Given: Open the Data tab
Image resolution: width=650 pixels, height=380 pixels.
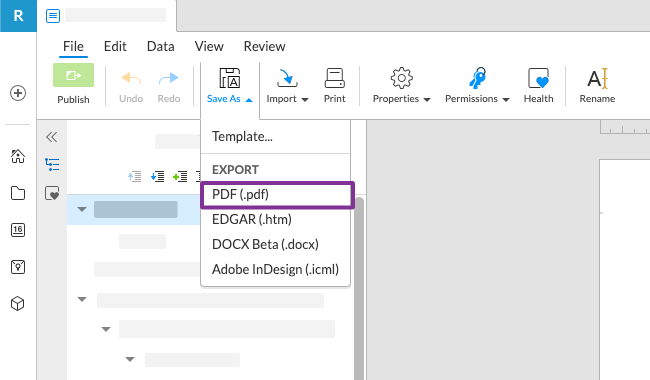Looking at the screenshot, I should coord(160,46).
